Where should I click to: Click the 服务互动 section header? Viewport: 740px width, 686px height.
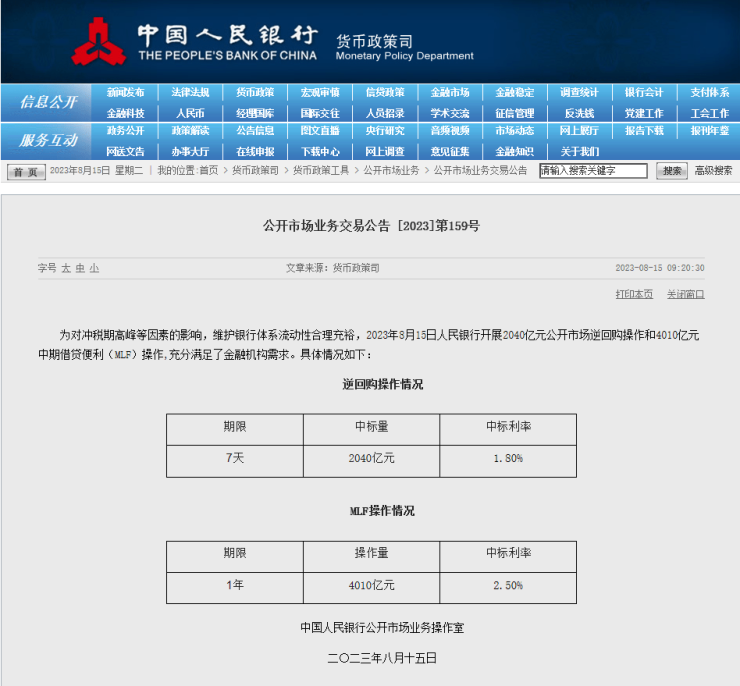point(49,140)
